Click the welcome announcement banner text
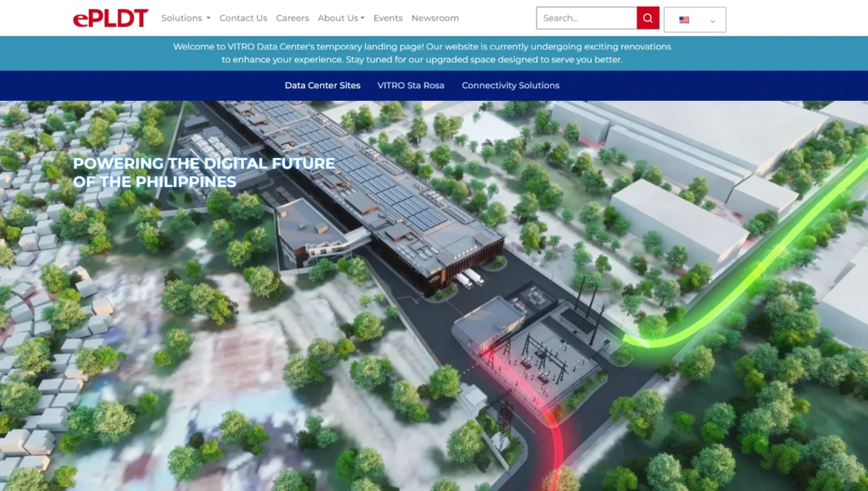 [x=421, y=53]
